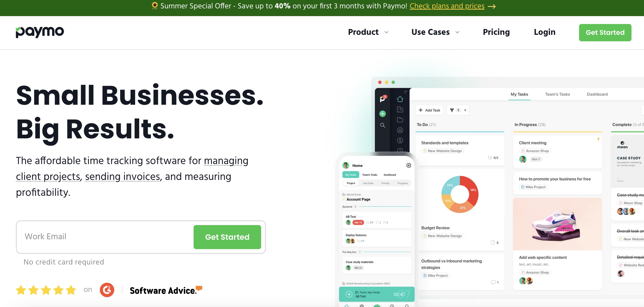Open the G2 review badge
The image size is (644, 307).
[107, 290]
